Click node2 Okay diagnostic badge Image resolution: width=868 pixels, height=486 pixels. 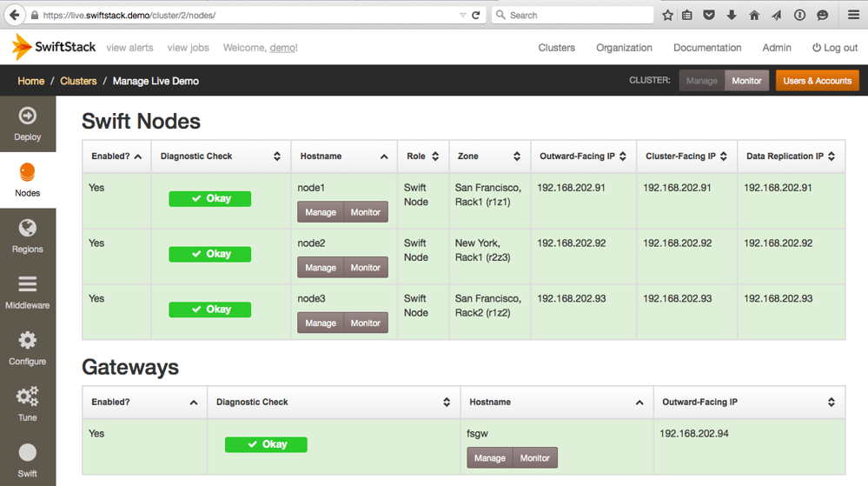pos(209,254)
